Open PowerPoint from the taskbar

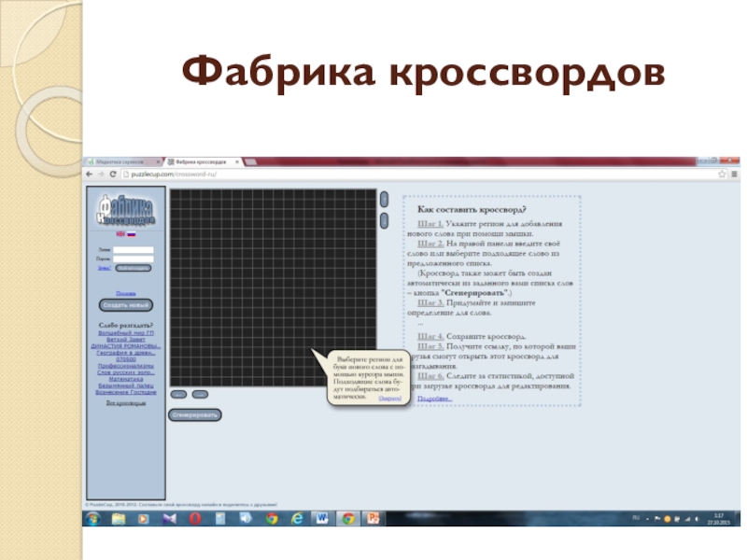[x=373, y=518]
